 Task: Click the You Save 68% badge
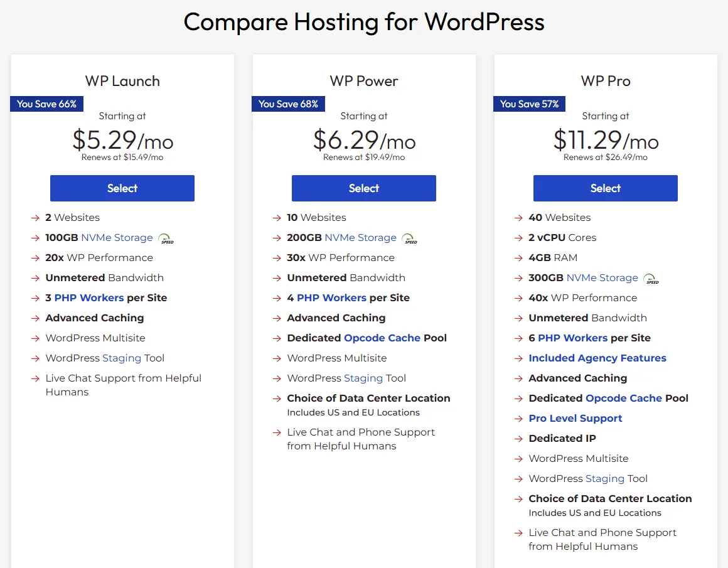(288, 104)
